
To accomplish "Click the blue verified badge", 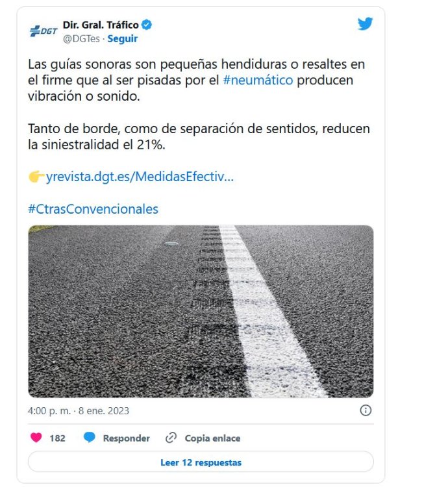I will pyautogui.click(x=147, y=25).
